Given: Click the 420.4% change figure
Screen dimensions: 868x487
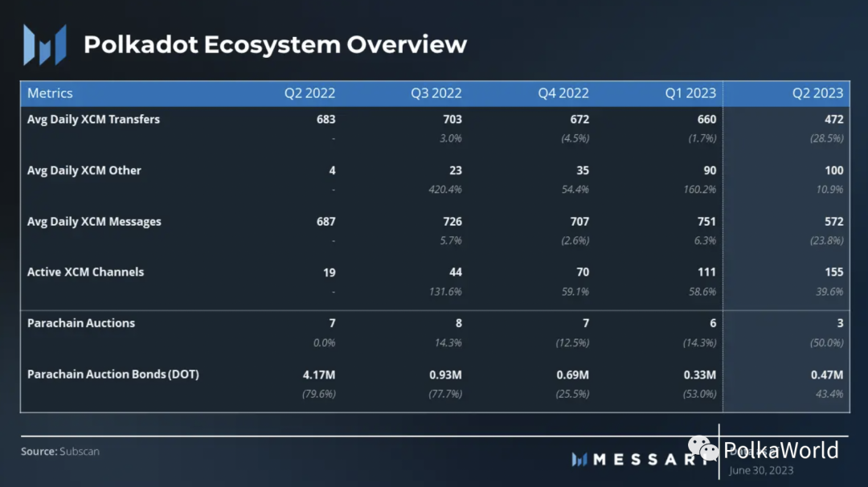Looking at the screenshot, I should click(x=445, y=190).
